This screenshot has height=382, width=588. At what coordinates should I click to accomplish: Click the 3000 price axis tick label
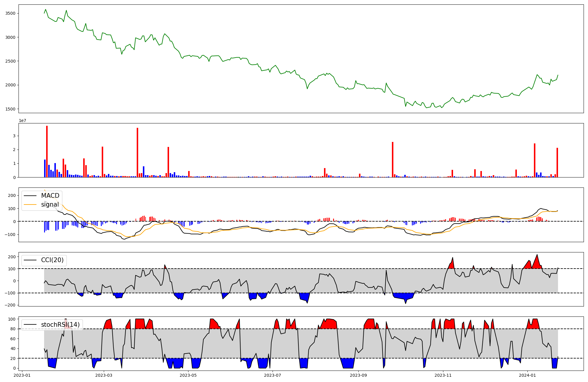pos(10,37)
